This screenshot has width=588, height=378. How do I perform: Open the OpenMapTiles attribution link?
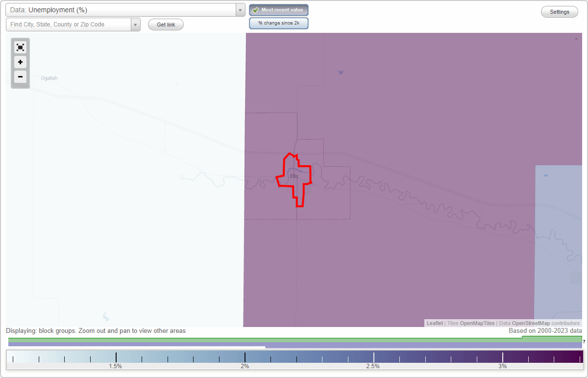tap(477, 323)
